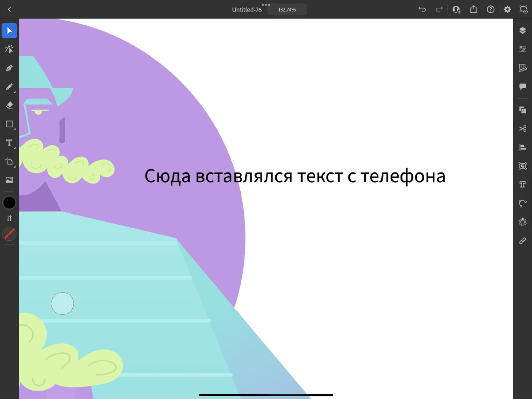Image resolution: width=532 pixels, height=399 pixels.
Task: Tap the touch shortcut circle on canvas
Action: [63, 304]
